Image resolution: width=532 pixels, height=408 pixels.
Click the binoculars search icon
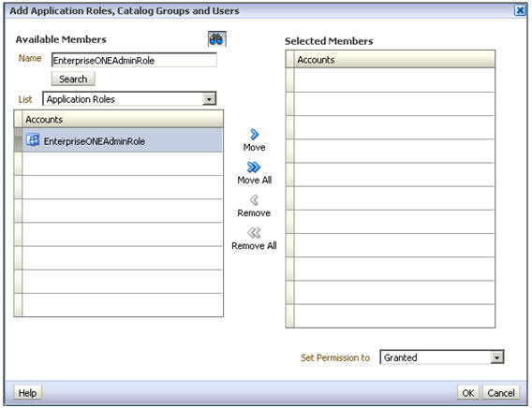click(216, 39)
